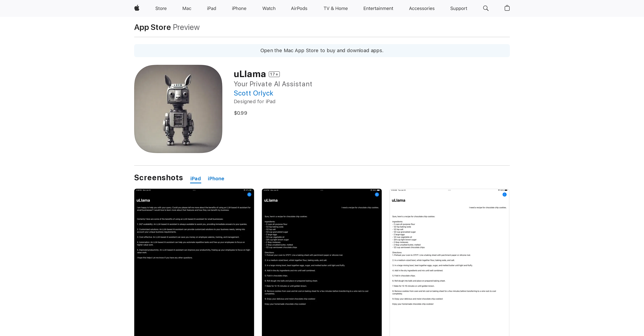Screen dimensions: 644x336
Task: Open the Store menu item
Action: (161, 8)
